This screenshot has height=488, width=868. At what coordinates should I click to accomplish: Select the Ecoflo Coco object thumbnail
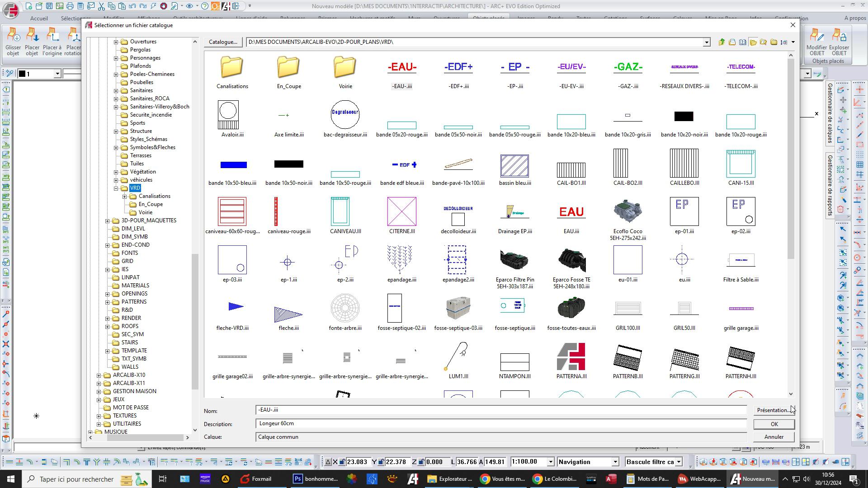tap(627, 211)
